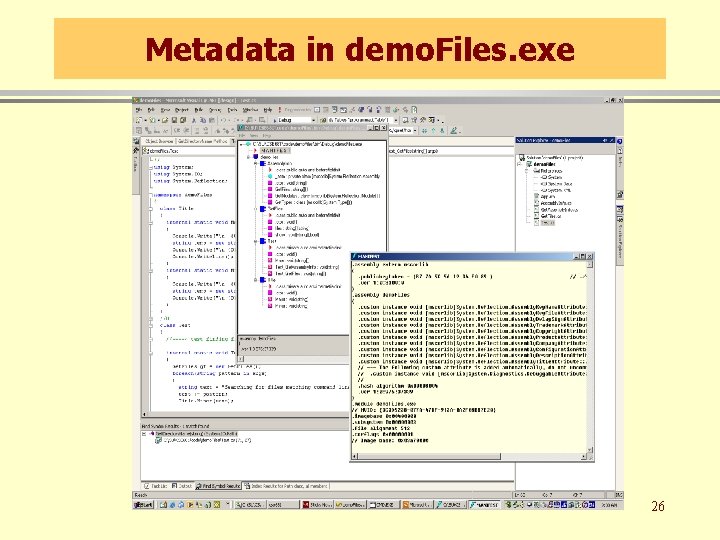
Task: Click the Copy icon in toolbar
Action: click(203, 120)
